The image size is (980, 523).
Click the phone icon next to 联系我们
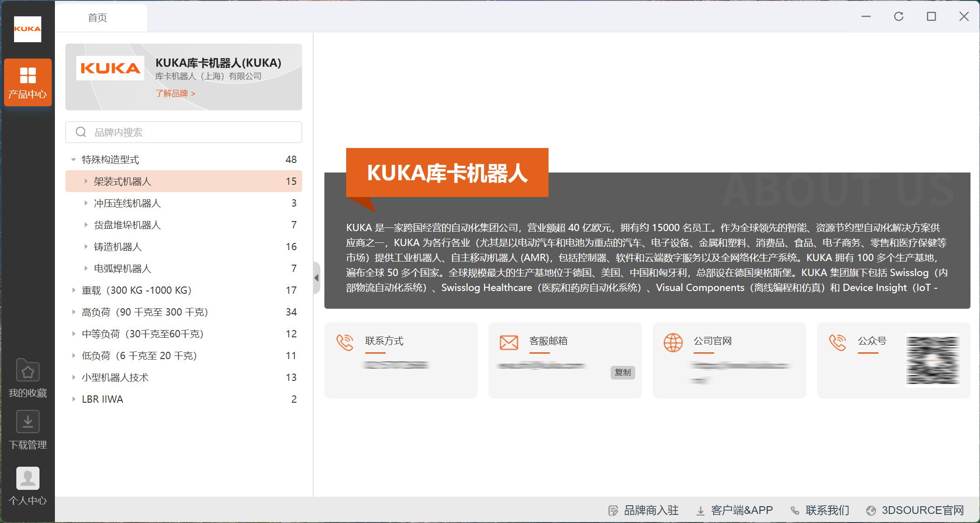click(795, 511)
